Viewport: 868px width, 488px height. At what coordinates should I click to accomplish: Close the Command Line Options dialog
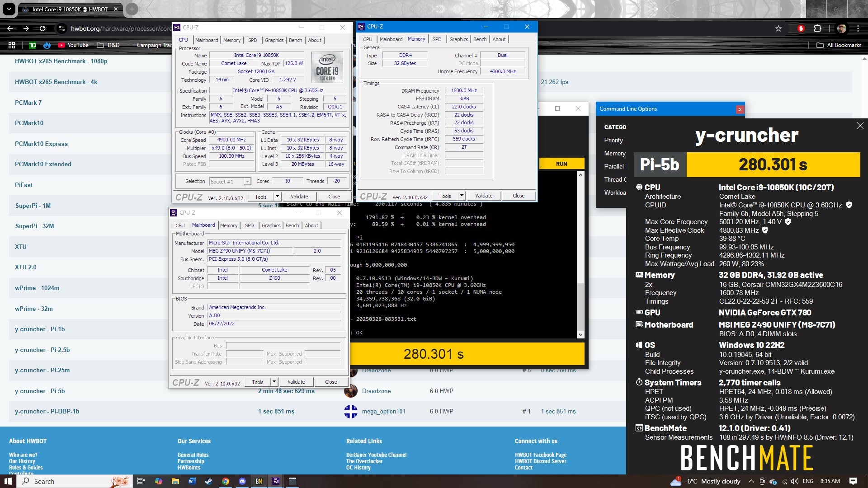[x=740, y=109]
